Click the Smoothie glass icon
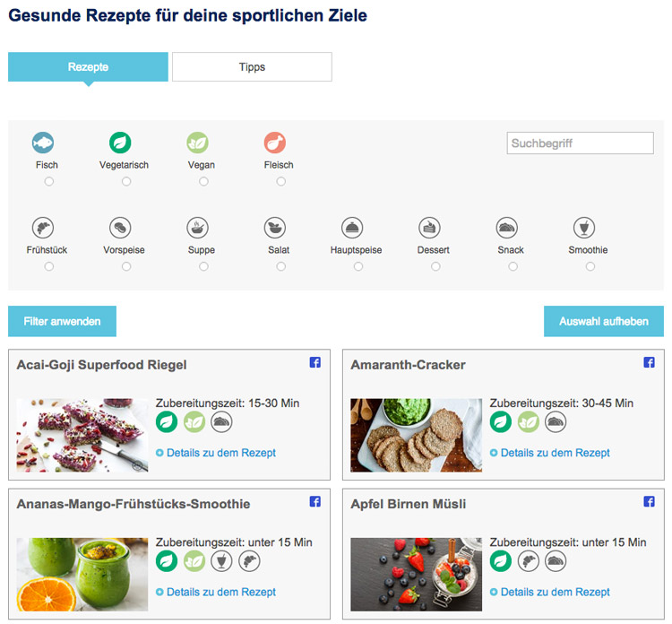This screenshot has width=672, height=624. [x=584, y=228]
